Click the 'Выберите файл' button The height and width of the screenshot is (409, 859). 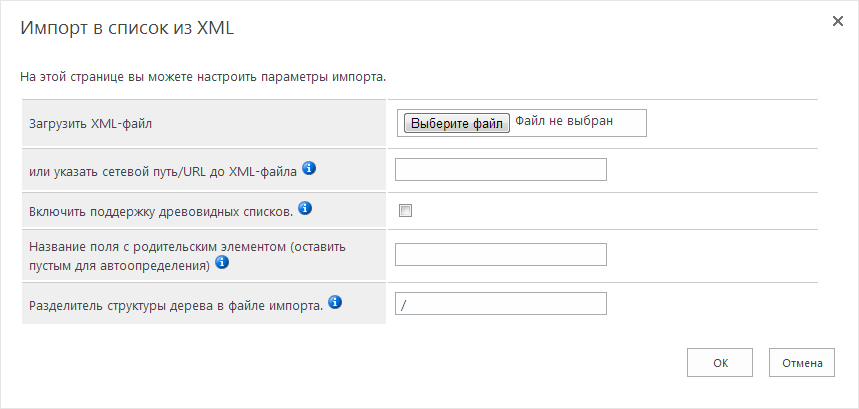(456, 123)
